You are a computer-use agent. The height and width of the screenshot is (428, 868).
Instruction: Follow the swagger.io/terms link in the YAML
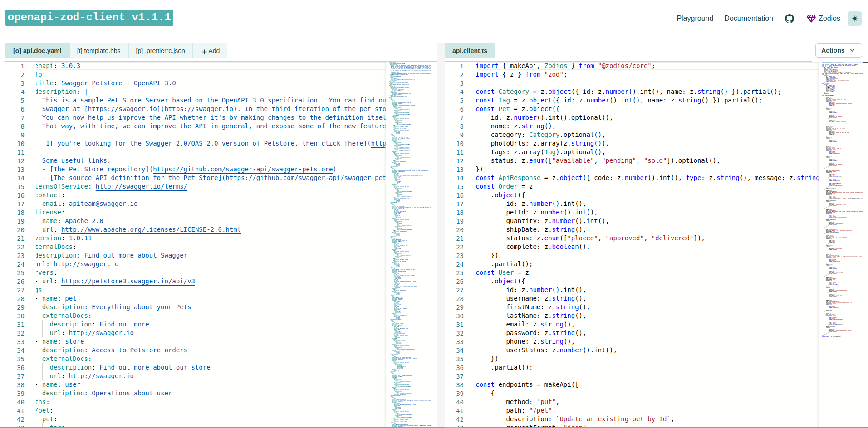tap(141, 186)
